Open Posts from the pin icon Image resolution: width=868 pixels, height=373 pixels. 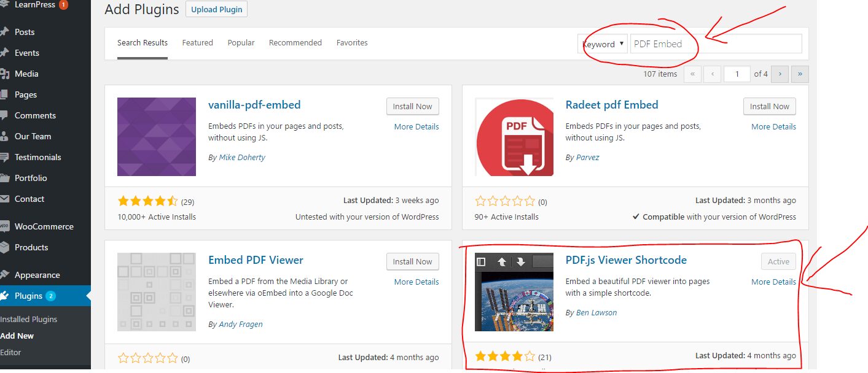click(x=4, y=32)
